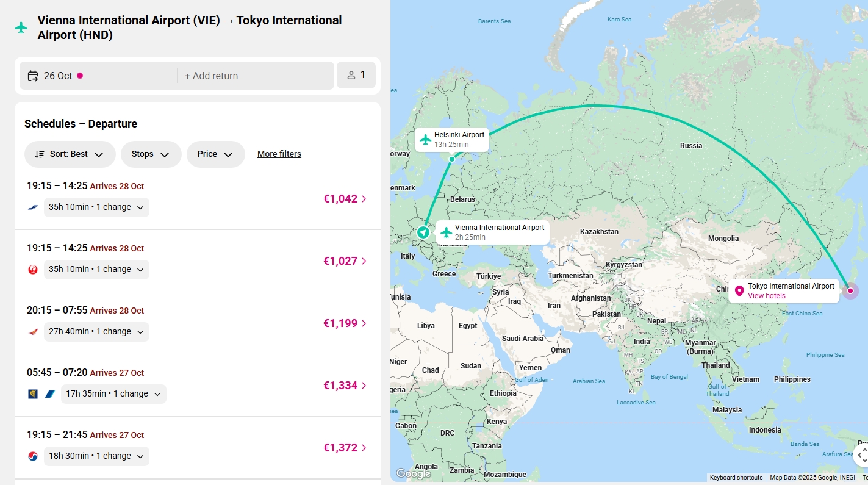The image size is (868, 485).
Task: Click the Tokyo arrival dot marker on map
Action: pos(850,290)
